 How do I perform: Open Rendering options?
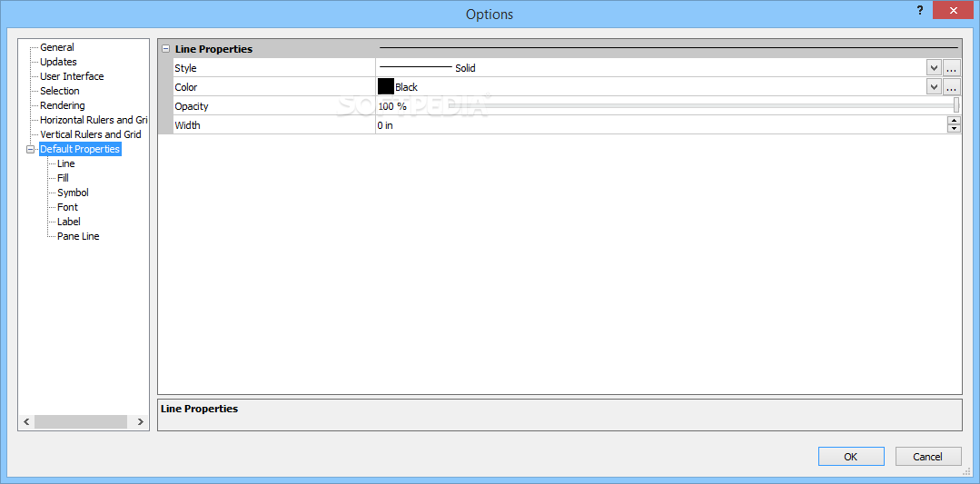pyautogui.click(x=63, y=105)
